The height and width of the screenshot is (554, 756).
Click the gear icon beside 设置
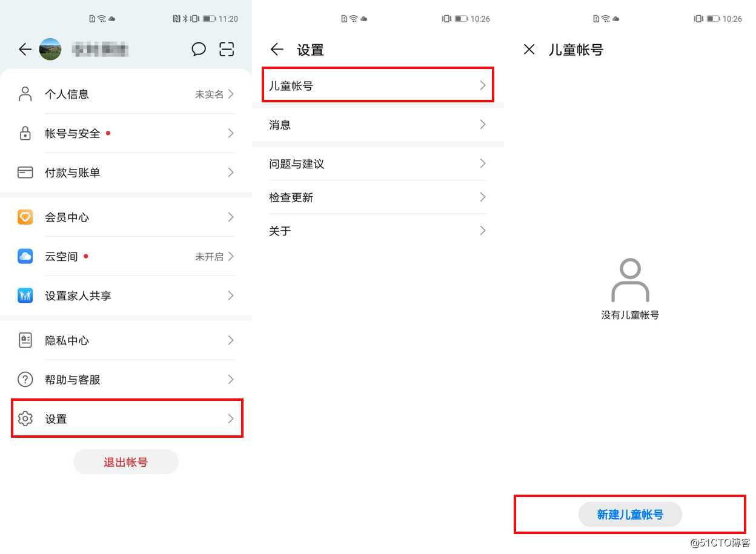click(25, 418)
